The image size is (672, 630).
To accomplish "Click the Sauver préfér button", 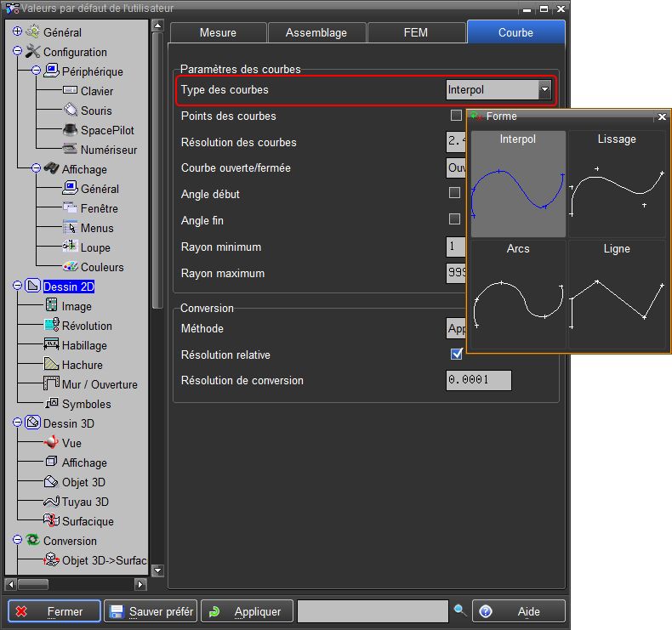I will click(151, 611).
